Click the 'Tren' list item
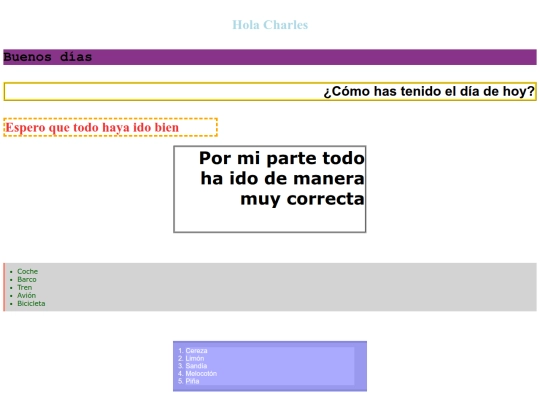540x405 pixels. pos(25,287)
